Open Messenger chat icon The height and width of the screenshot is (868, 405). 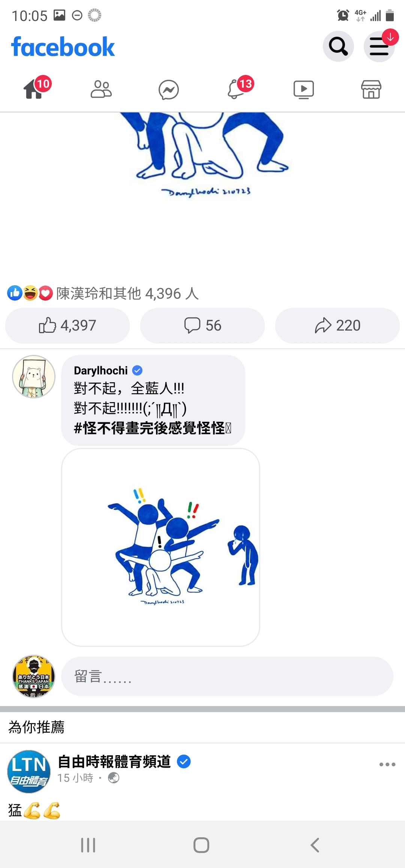coord(169,90)
